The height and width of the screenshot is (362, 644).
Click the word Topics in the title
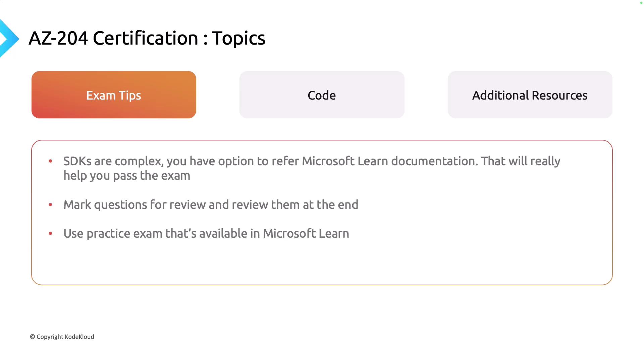[x=238, y=38]
